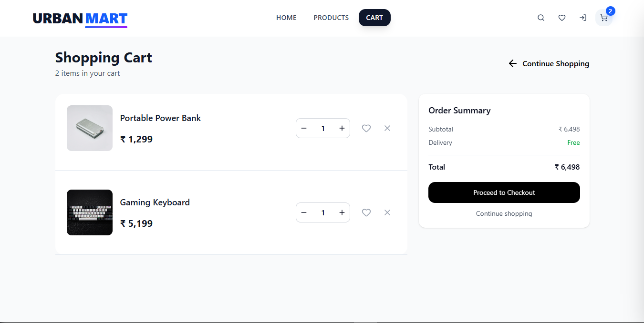Screen dimensions: 644x323
Task: Select the Cart nav tab
Action: [x=374, y=18]
